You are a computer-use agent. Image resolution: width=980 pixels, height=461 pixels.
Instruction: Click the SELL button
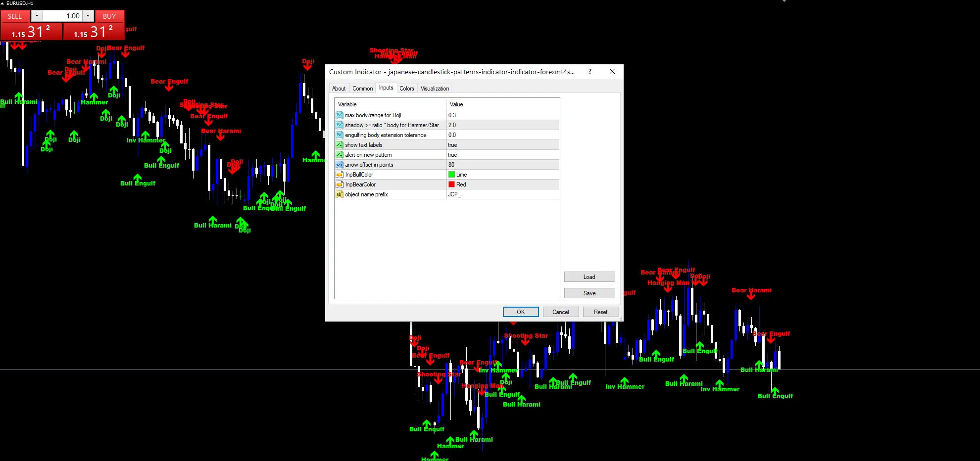(x=15, y=16)
